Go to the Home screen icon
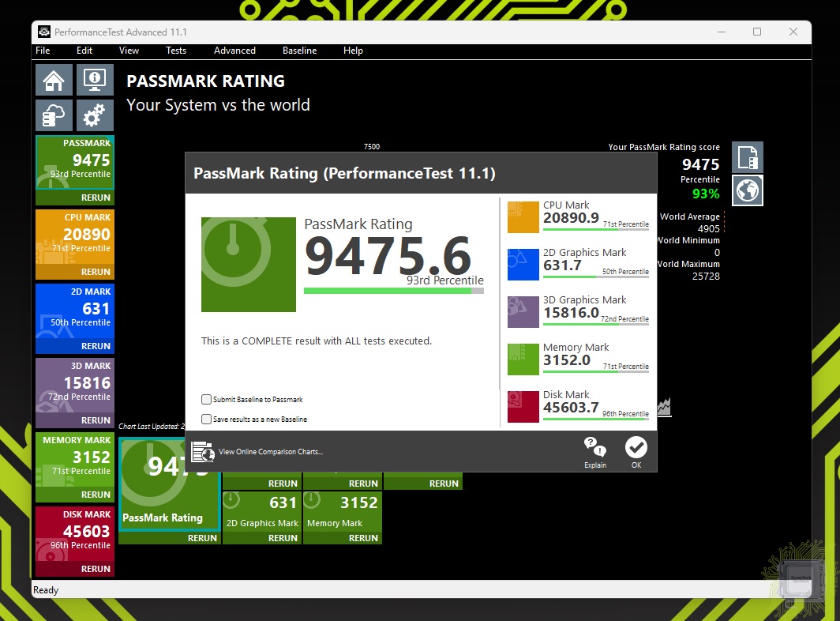 click(54, 80)
